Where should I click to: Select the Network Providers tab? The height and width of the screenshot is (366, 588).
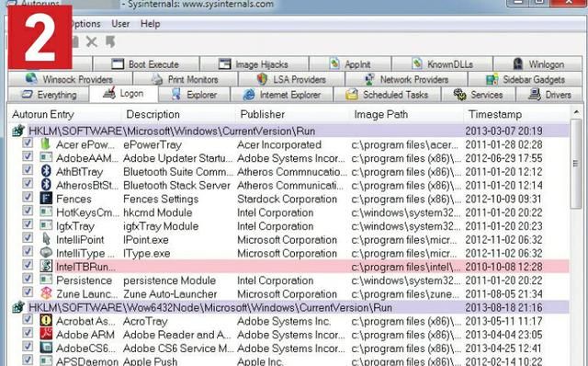point(406,79)
